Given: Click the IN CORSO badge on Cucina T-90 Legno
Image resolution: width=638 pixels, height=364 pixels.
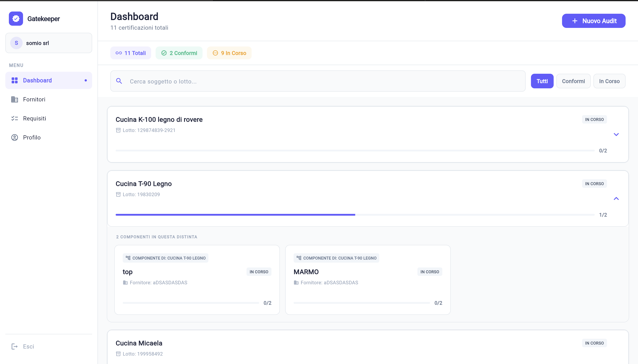Looking at the screenshot, I should (x=594, y=184).
